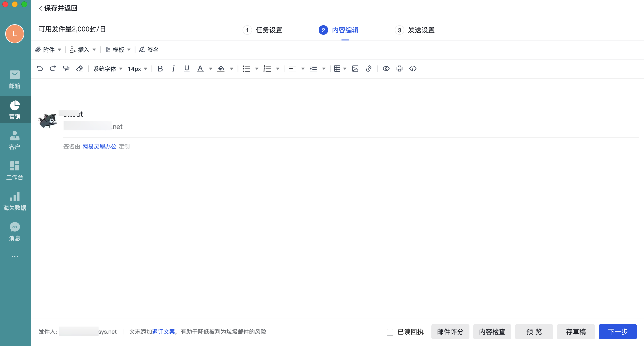Open the 系统字体 font family dropdown
Image resolution: width=644 pixels, height=346 pixels.
point(107,69)
